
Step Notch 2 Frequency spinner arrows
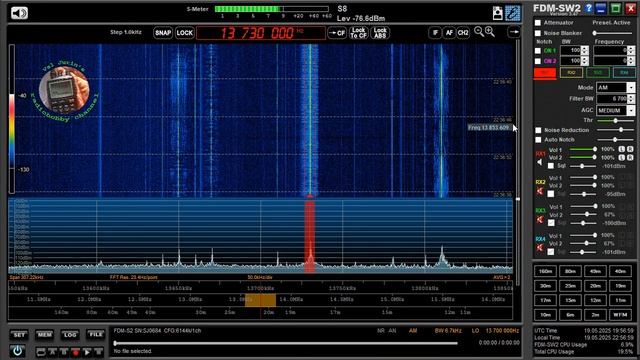pos(631,61)
